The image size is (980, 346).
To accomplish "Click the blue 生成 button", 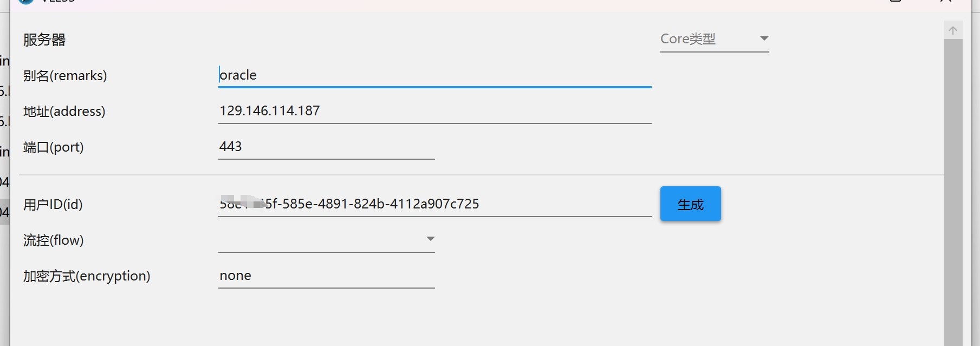I will pos(690,204).
